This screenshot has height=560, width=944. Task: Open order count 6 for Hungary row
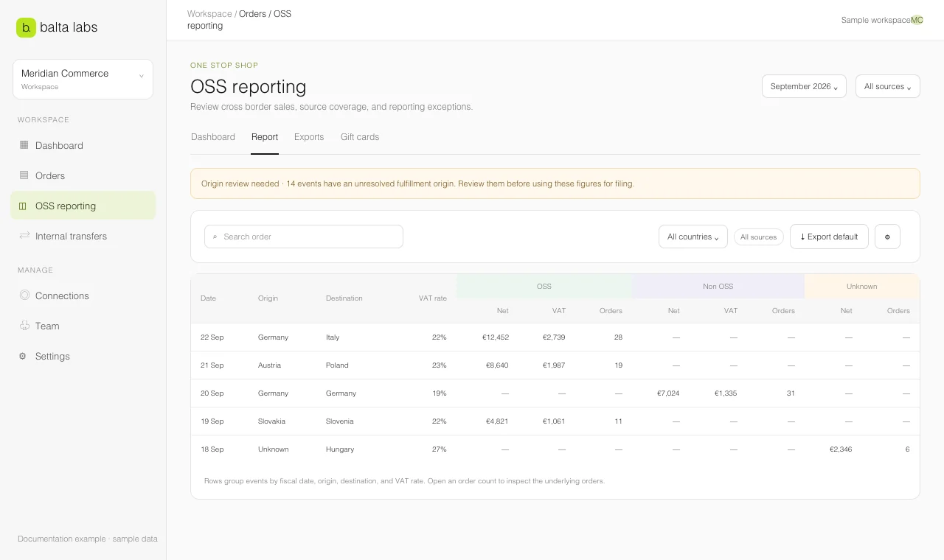[907, 449]
